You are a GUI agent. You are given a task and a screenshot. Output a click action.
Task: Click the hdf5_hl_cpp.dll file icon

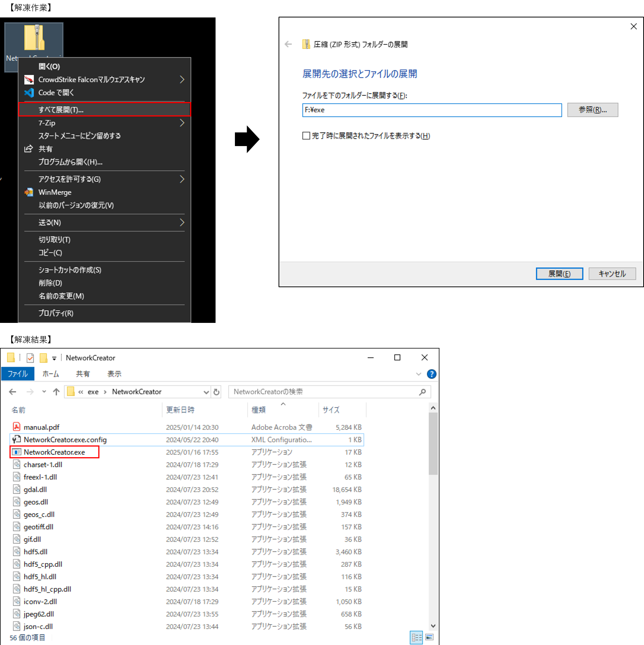click(x=17, y=589)
